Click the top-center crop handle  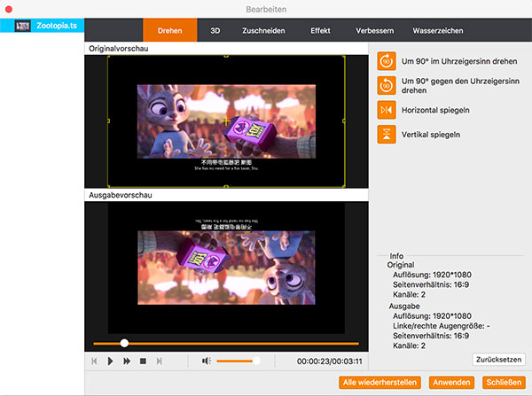[226, 57]
